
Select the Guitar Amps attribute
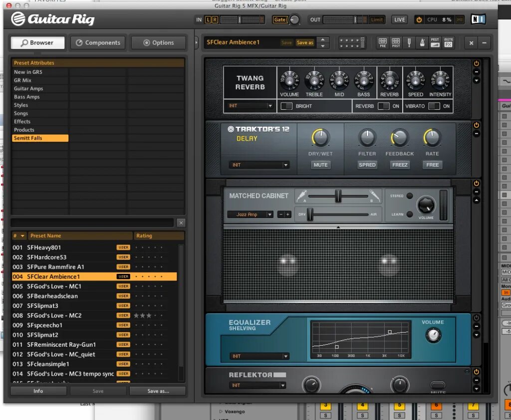click(40, 89)
